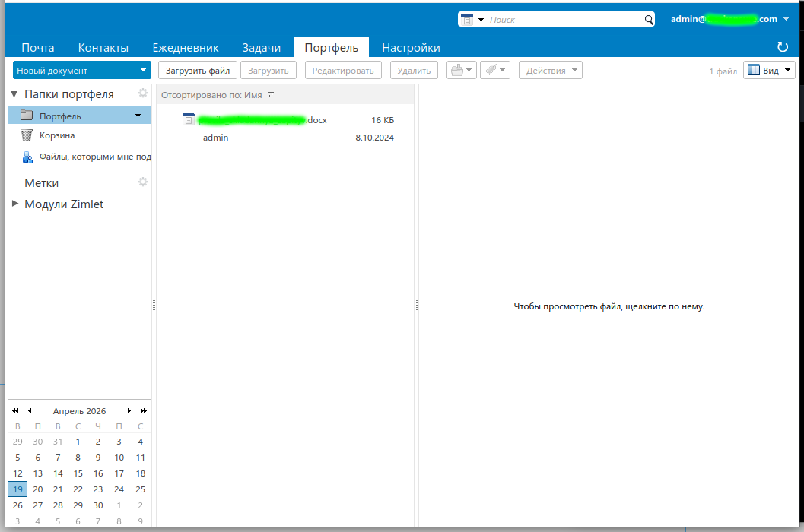Click into the Поиск search field
The image size is (804, 532).
[563, 20]
